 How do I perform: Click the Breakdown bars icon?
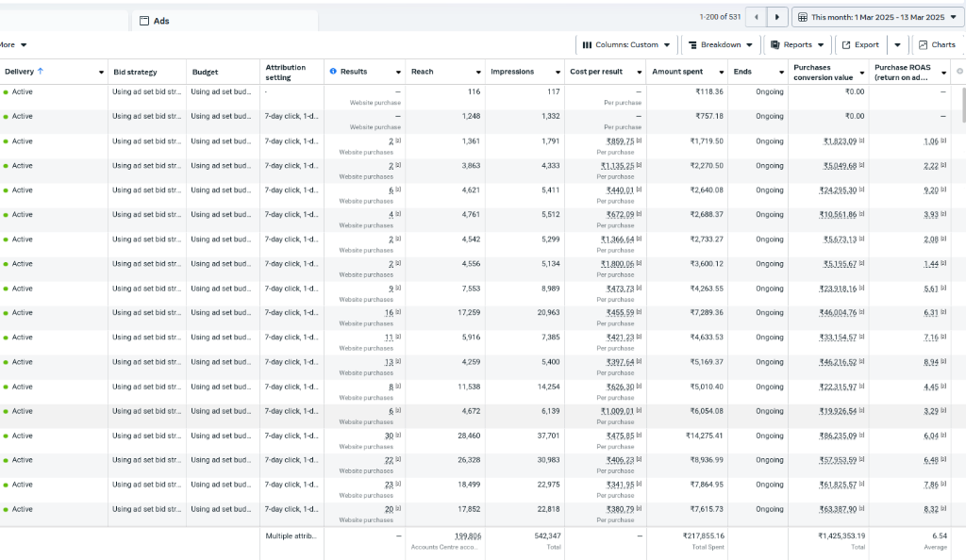coord(693,44)
